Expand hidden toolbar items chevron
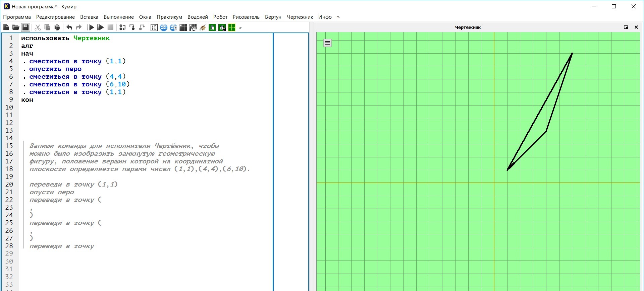 point(240,28)
